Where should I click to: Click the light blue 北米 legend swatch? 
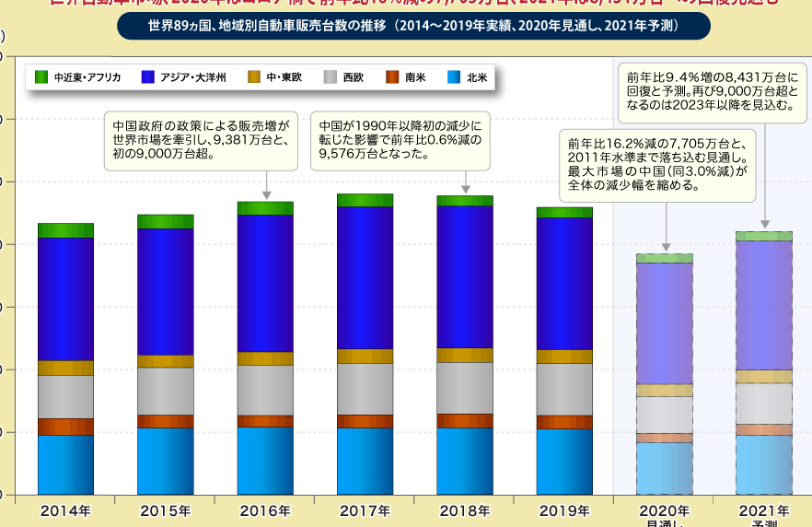click(x=454, y=77)
